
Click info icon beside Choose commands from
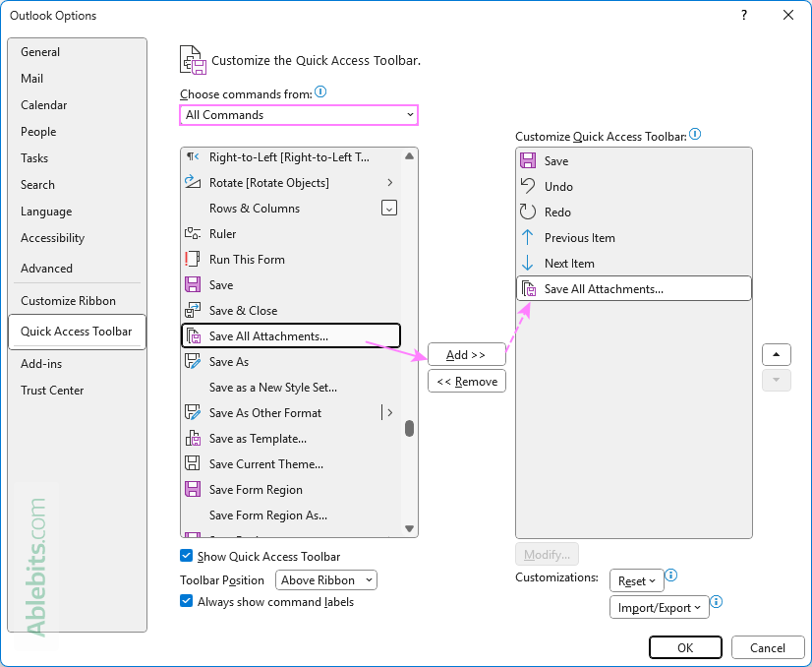pyautogui.click(x=320, y=91)
